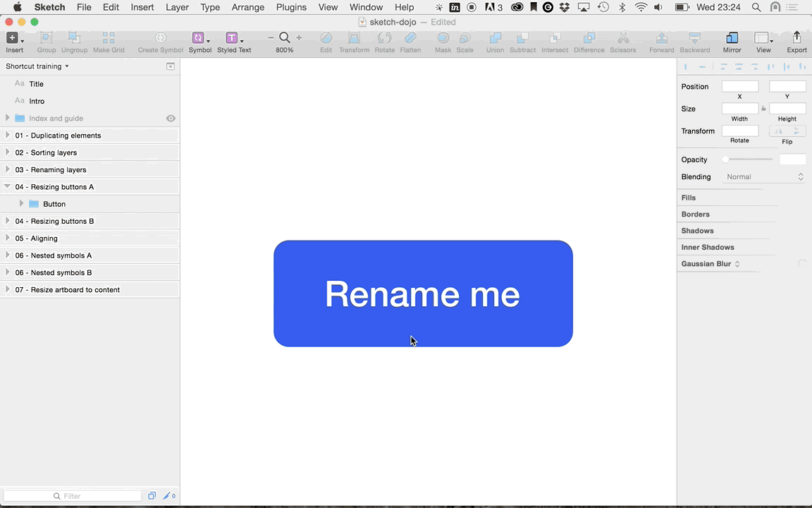Open the Window menu
This screenshot has height=508, width=812.
(x=366, y=7)
